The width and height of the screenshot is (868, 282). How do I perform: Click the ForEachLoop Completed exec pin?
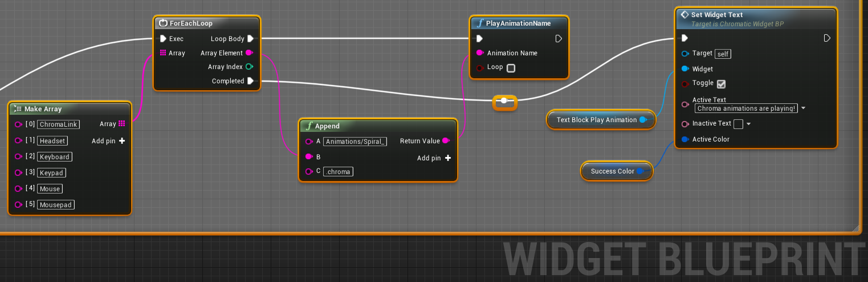tap(250, 81)
